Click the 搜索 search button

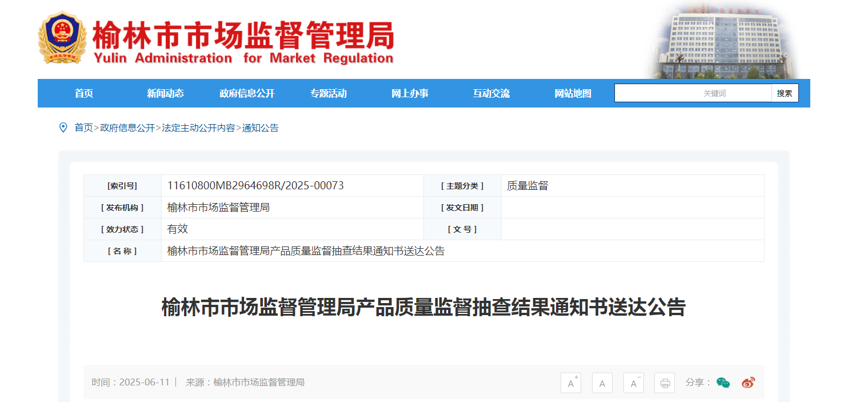(785, 93)
